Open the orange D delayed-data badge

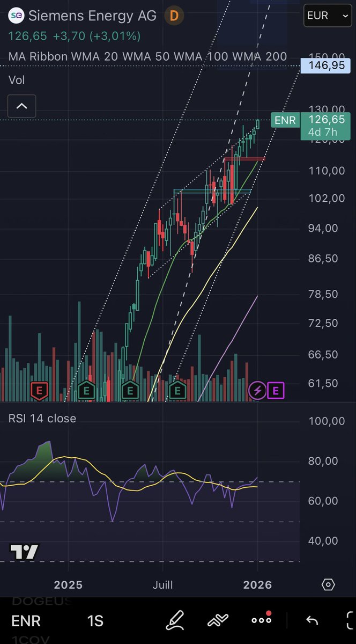tap(174, 16)
